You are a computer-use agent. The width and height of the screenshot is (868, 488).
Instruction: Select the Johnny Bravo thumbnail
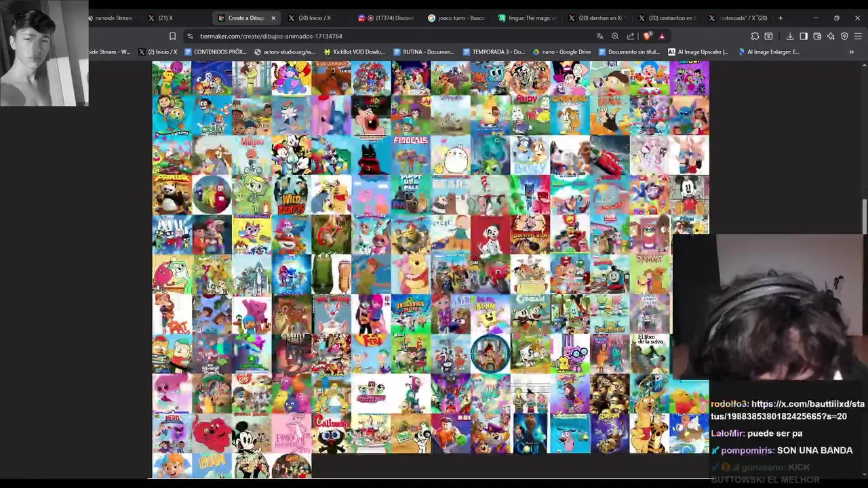(610, 117)
